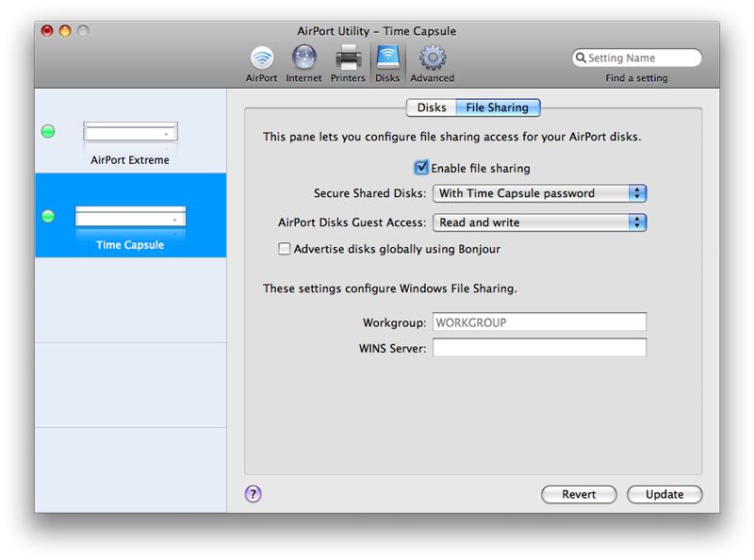The height and width of the screenshot is (560, 754).
Task: Check Advertise disks globally using Bonjour
Action: pos(285,249)
